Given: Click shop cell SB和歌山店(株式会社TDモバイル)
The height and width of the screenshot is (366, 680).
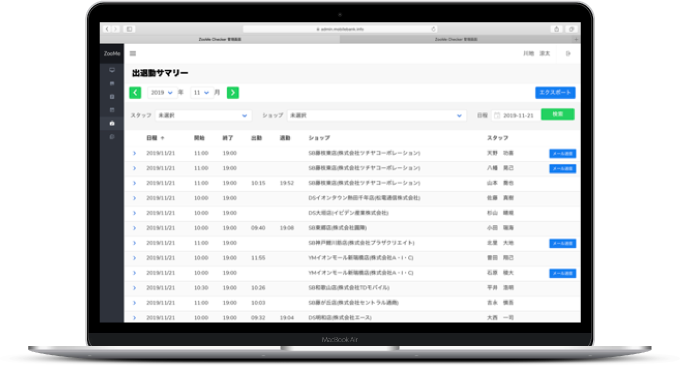Looking at the screenshot, I should (x=349, y=288).
